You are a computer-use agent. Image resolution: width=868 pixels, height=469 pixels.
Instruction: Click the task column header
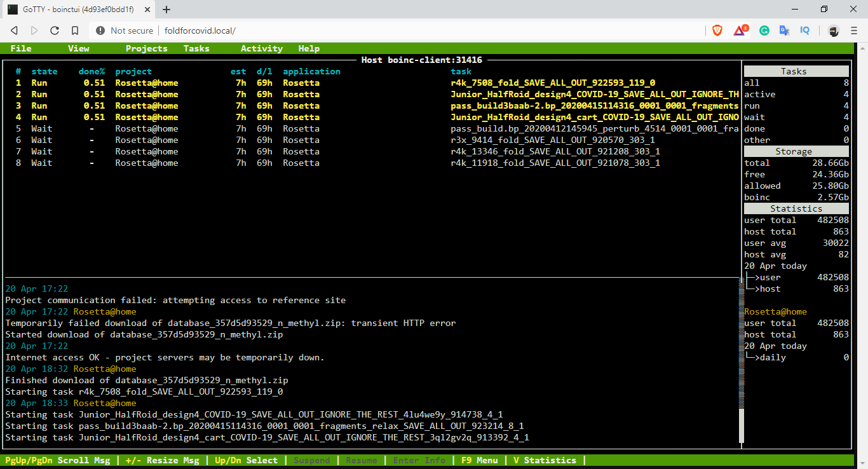coord(461,71)
